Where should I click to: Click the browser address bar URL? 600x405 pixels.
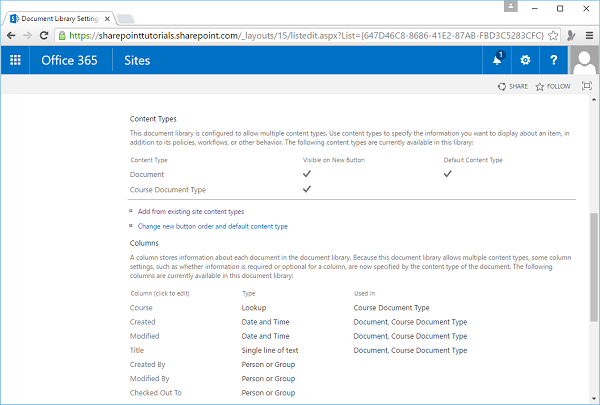tap(300, 33)
